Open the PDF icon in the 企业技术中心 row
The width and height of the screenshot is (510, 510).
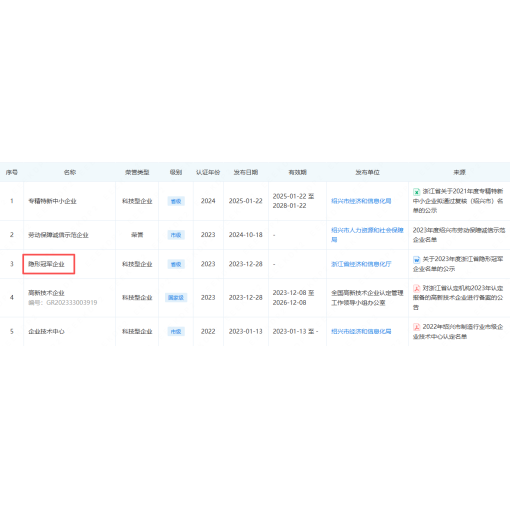click(416, 327)
